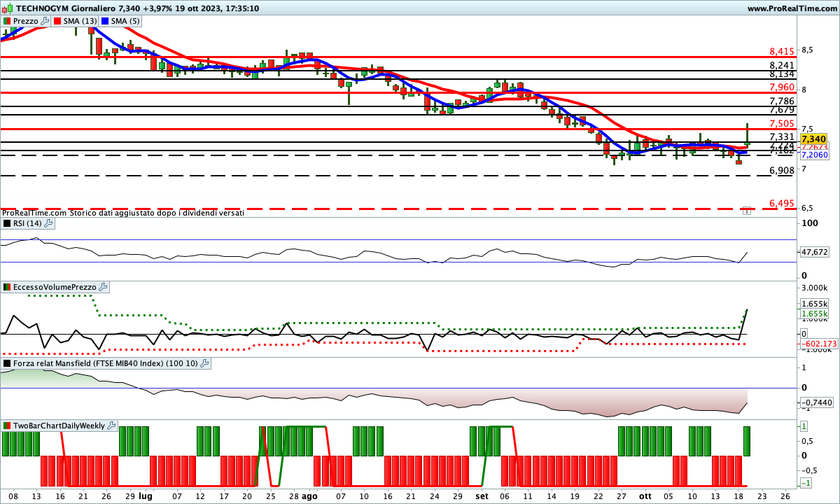The width and height of the screenshot is (840, 504).
Task: Click the 7,786 level label
Action: tap(782, 101)
